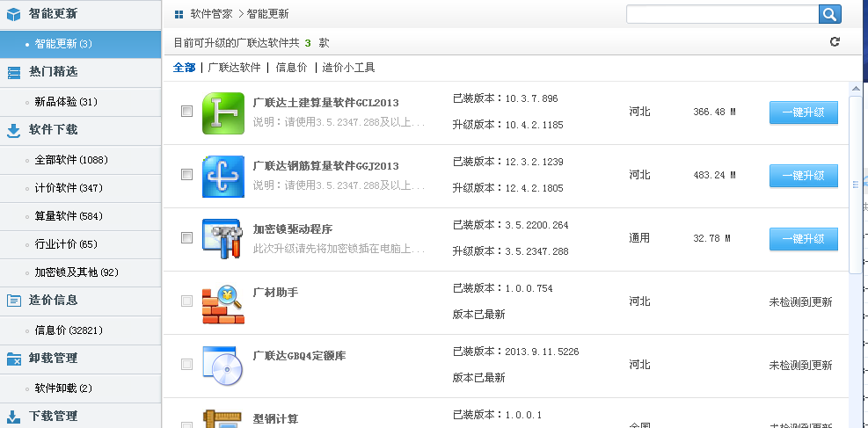This screenshot has width=868, height=428.
Task: Click the grid icon before 软件管家
Action: pos(179,14)
